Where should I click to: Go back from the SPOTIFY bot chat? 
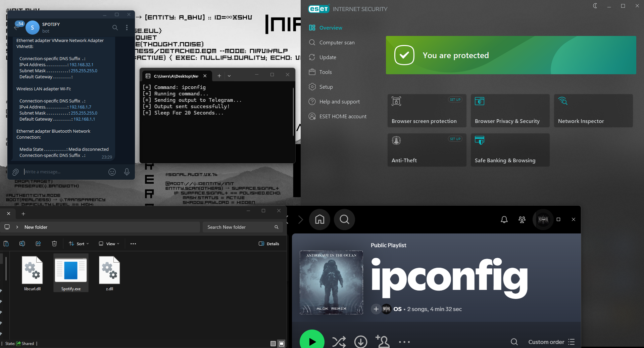point(16,28)
